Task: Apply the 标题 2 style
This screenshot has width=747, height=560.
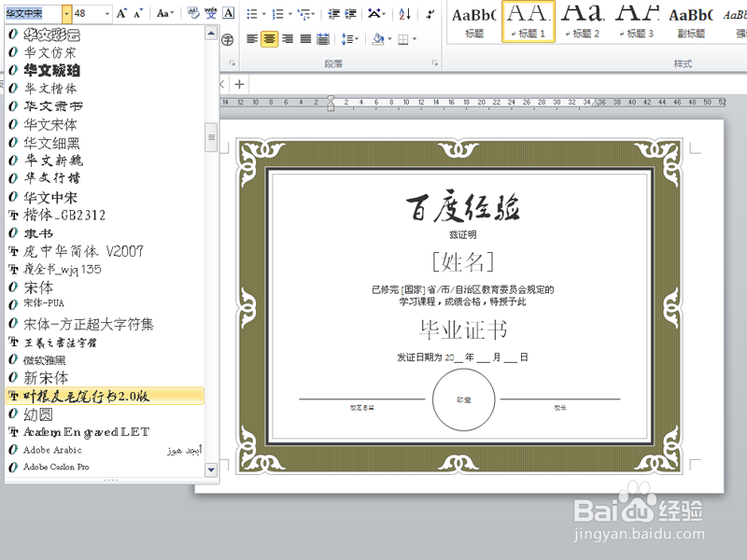Action: 583,21
